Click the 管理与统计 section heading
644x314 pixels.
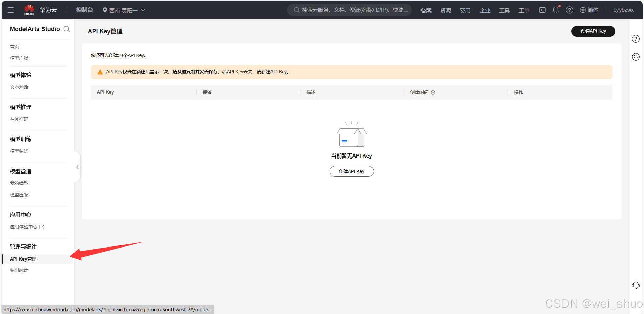pyautogui.click(x=23, y=246)
